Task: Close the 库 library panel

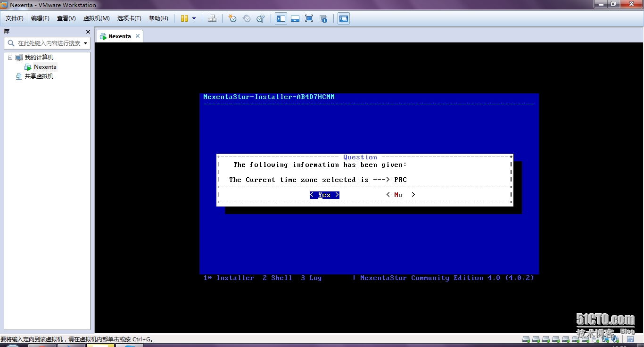Action: (88, 32)
